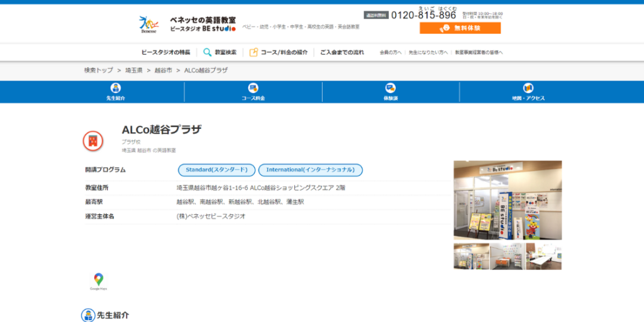Open the main classroom storefront photo
This screenshot has height=322, width=644.
coord(508,200)
